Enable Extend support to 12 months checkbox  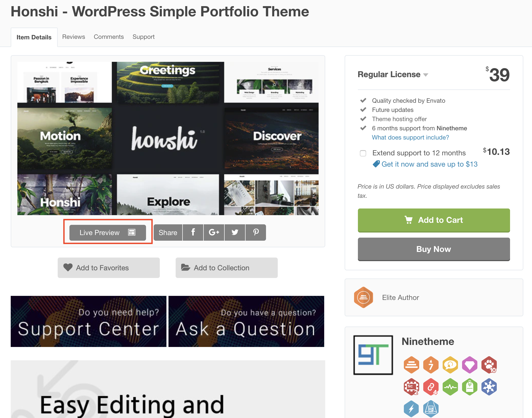(x=363, y=153)
